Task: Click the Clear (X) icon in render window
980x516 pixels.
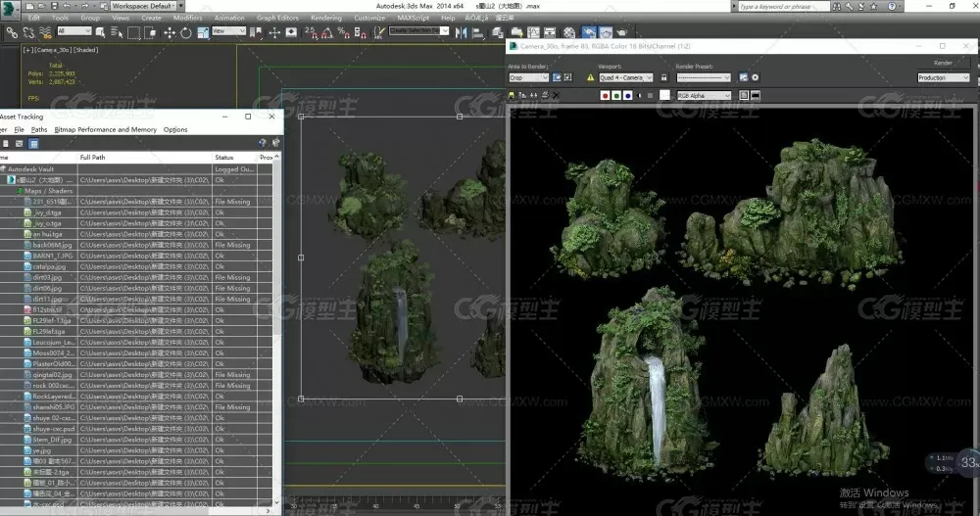Action: [x=557, y=96]
